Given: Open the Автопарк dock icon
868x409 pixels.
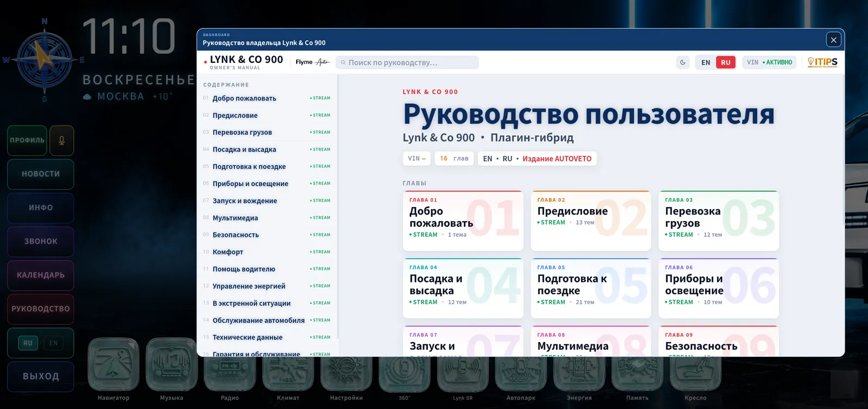Looking at the screenshot, I should tap(521, 374).
